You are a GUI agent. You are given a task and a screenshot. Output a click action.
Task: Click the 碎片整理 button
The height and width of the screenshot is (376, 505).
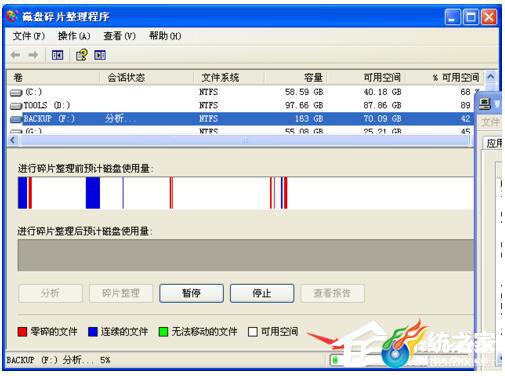[121, 293]
